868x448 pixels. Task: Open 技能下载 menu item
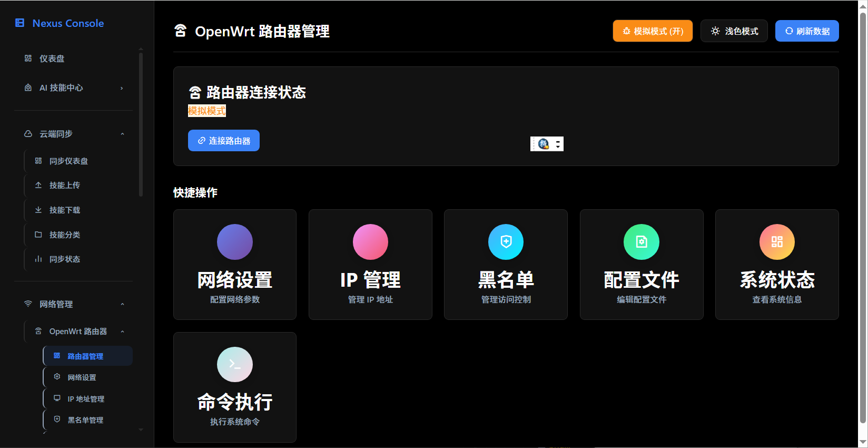pyautogui.click(x=79, y=210)
